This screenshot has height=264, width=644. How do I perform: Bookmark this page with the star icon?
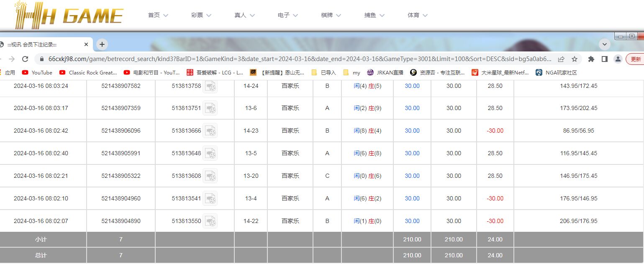tap(575, 59)
